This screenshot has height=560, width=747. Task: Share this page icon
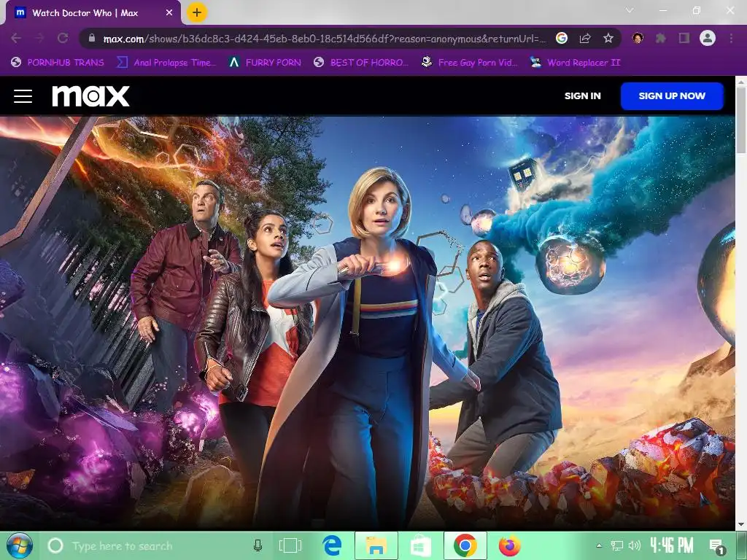[x=585, y=38]
